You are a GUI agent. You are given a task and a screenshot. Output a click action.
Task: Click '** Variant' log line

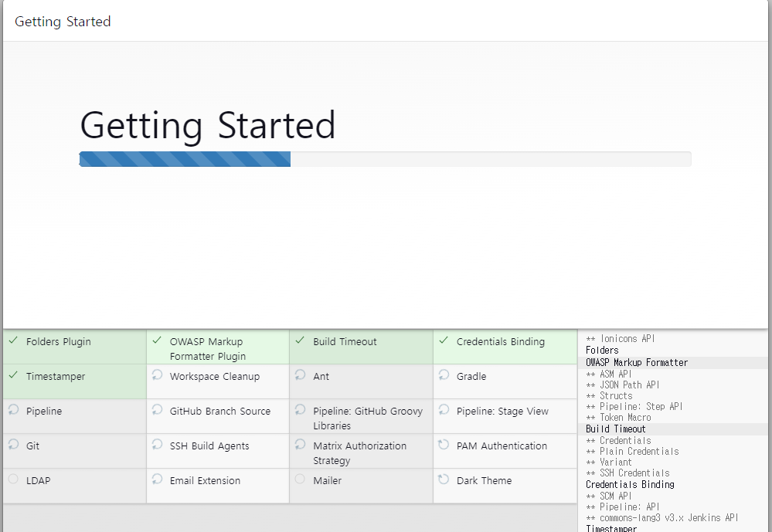[608, 462]
